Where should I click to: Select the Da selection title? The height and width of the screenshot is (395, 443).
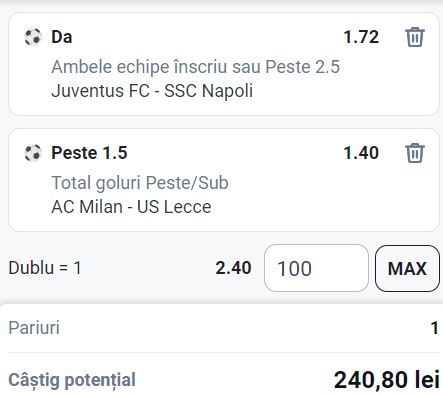tap(62, 37)
